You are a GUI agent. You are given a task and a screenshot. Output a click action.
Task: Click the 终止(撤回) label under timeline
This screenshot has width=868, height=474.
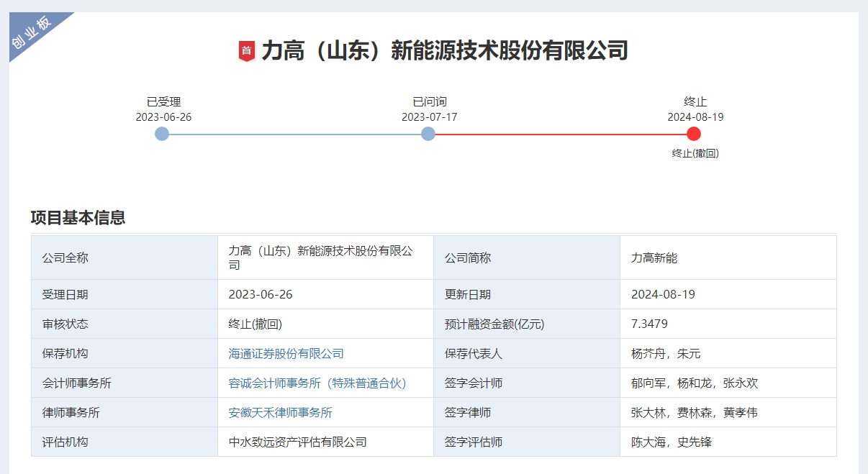(695, 153)
